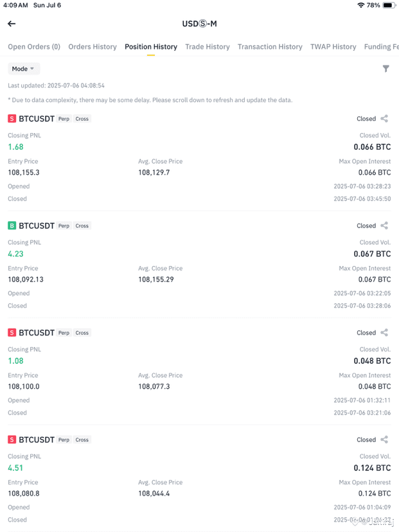
Task: Check the battery status icon
Action: [389, 5]
